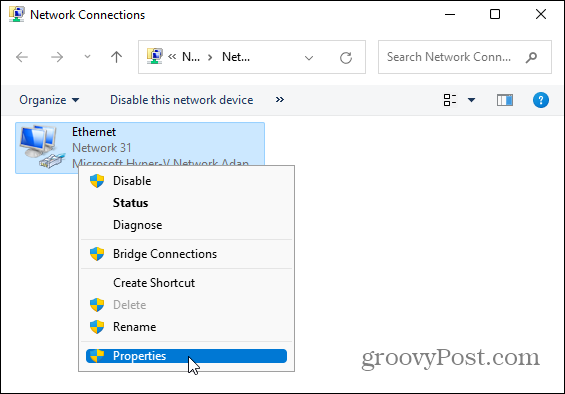Viewport: 565px width, 394px height.
Task: Click the Network 31 label
Action: (102, 148)
